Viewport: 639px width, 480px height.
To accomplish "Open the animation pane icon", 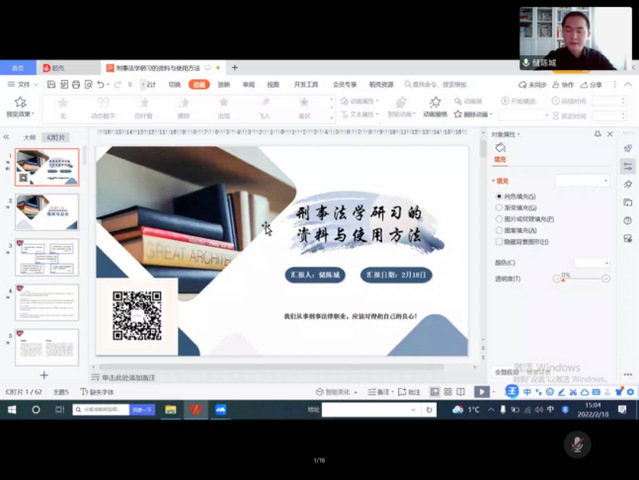I will coord(434,103).
